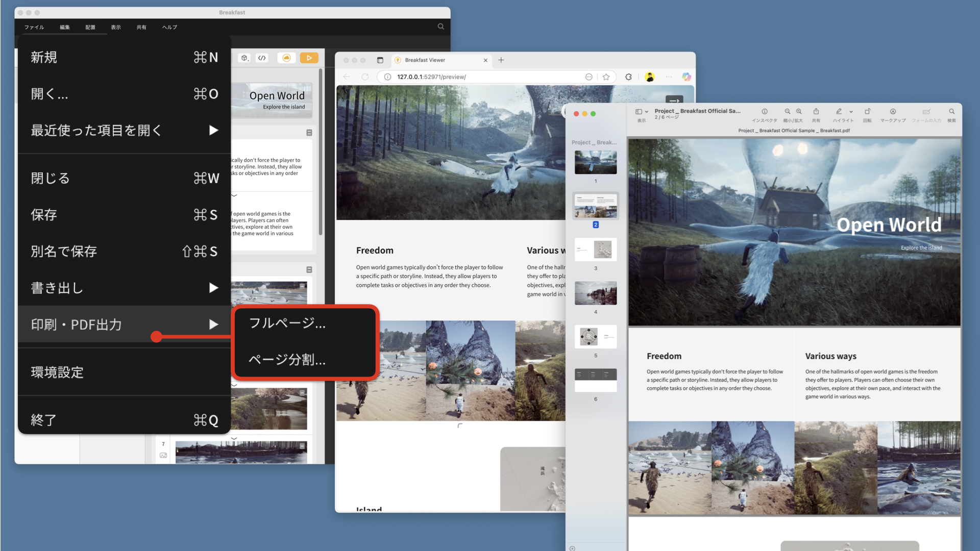
Task: Click browser back arrow in Breakfast Viewer
Action: coord(347,77)
